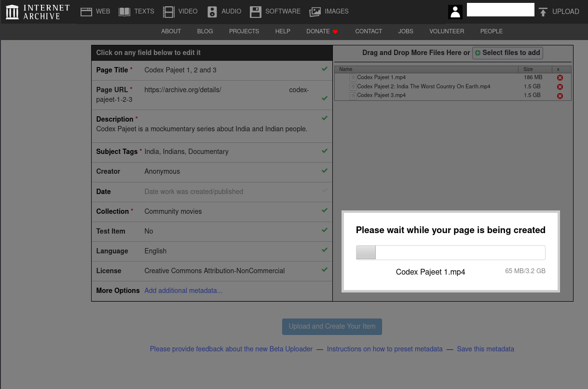Click the upload arrow icon
Image resolution: width=588 pixels, height=389 pixels.
pos(543,12)
